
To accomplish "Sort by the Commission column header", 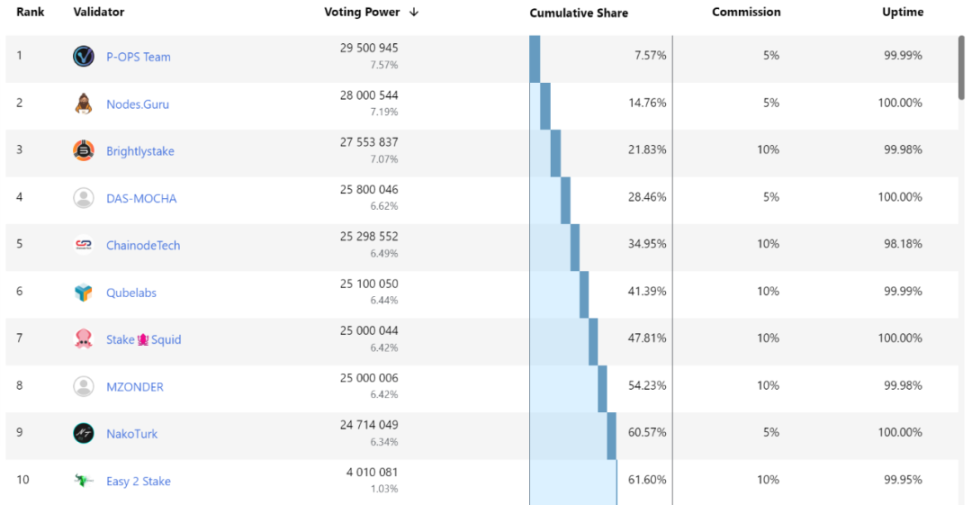I will tap(746, 13).
